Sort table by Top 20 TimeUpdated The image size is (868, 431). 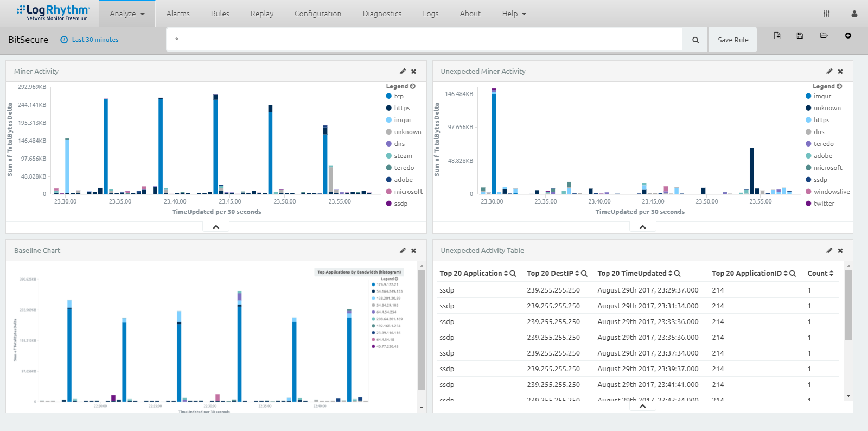pyautogui.click(x=671, y=274)
